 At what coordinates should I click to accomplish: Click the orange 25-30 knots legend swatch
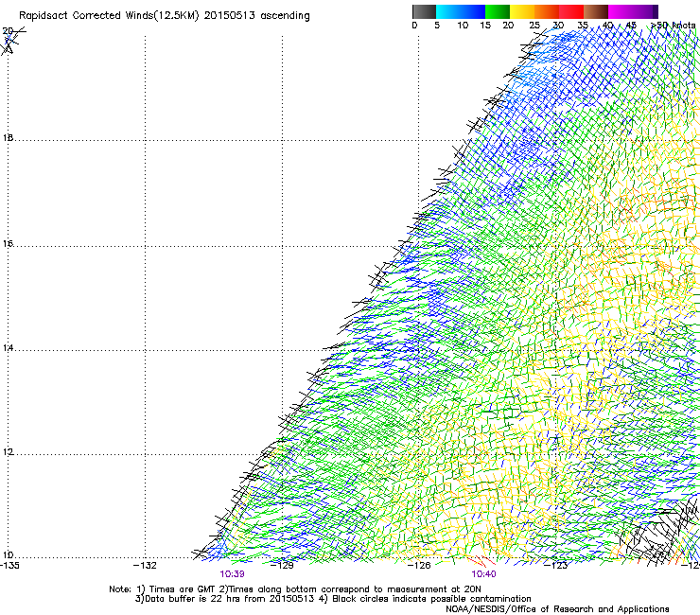click(x=547, y=11)
